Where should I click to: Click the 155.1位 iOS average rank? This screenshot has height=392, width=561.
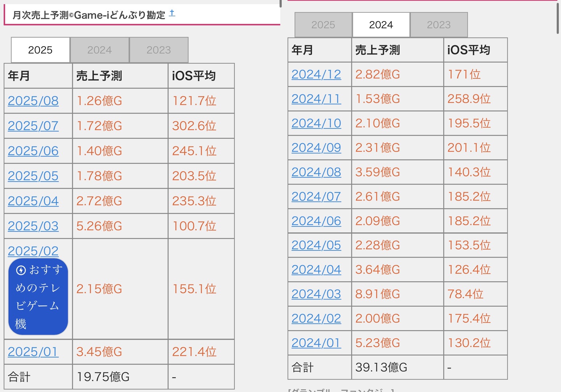point(194,289)
